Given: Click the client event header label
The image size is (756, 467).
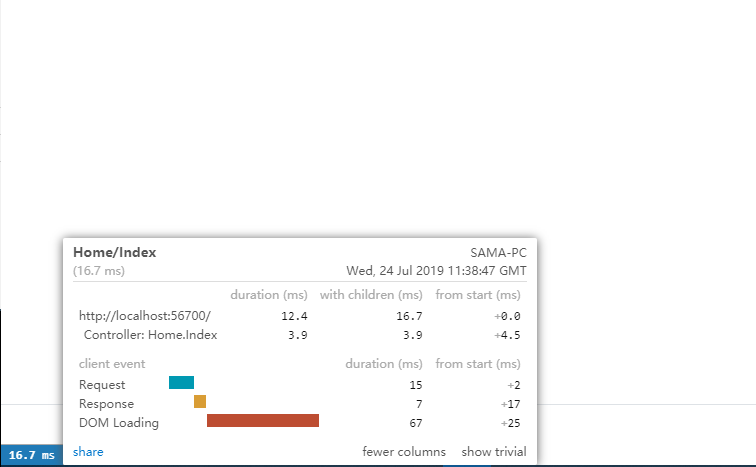Looking at the screenshot, I should (x=112, y=364).
